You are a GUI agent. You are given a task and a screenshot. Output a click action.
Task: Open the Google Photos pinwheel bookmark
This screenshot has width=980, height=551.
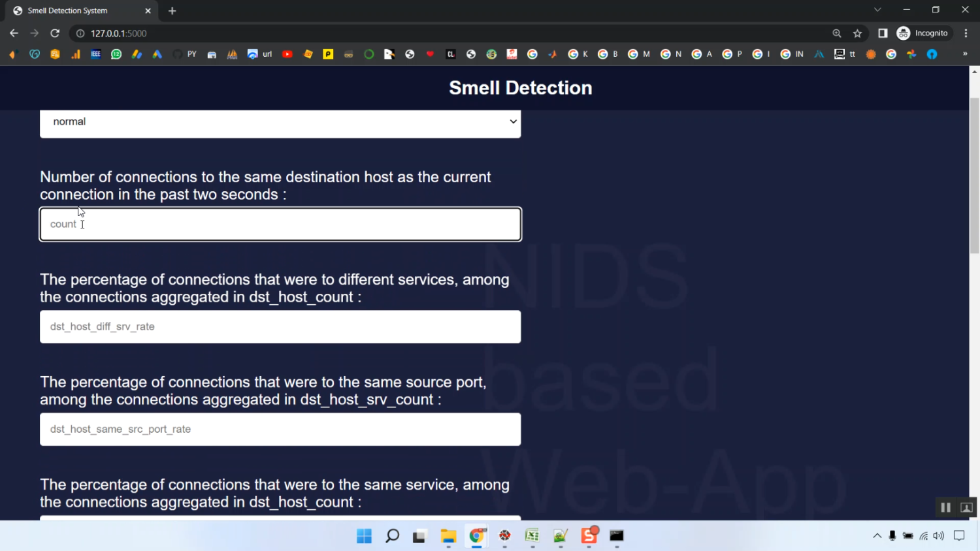[911, 54]
